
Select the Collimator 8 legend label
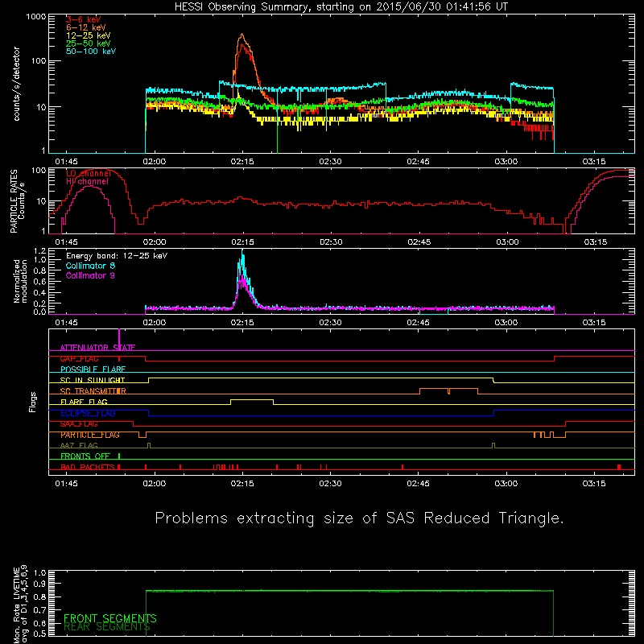coord(90,266)
